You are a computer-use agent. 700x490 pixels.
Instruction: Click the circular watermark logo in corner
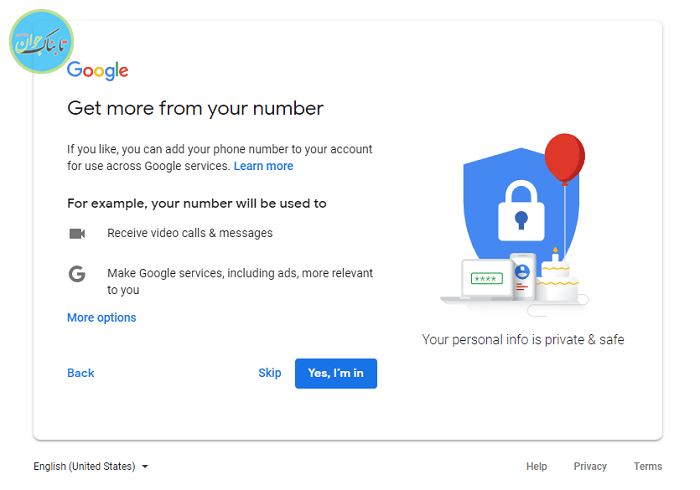[x=43, y=41]
